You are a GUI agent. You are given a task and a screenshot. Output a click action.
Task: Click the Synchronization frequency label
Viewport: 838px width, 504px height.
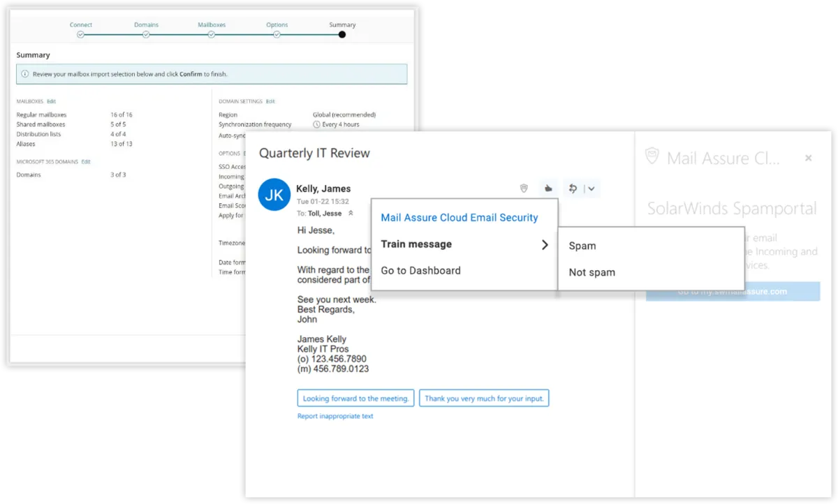pos(255,124)
